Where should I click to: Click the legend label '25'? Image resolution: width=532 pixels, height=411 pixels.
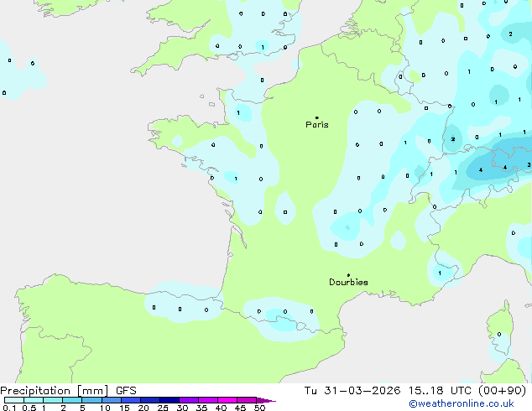click(x=163, y=408)
